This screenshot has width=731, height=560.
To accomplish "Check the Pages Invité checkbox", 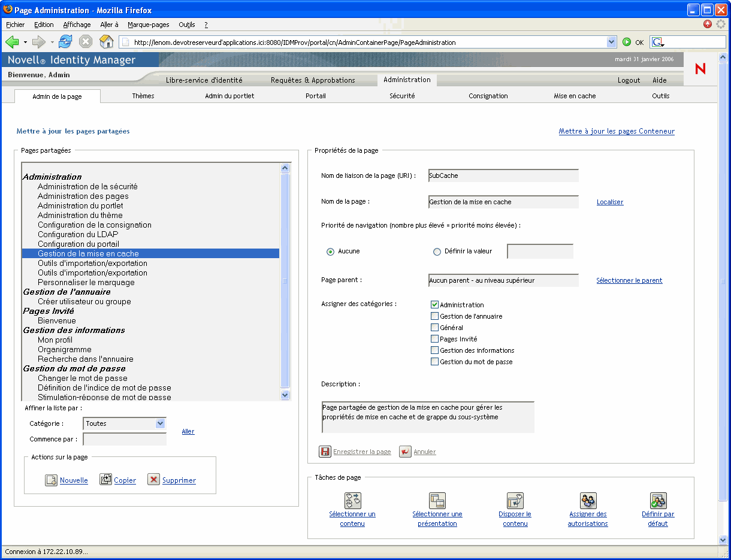I will pyautogui.click(x=435, y=339).
